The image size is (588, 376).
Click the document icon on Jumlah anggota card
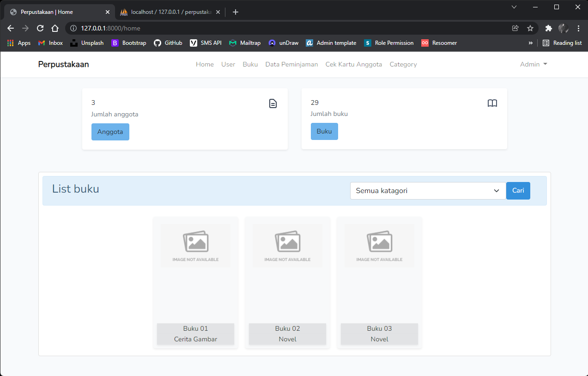pos(273,103)
